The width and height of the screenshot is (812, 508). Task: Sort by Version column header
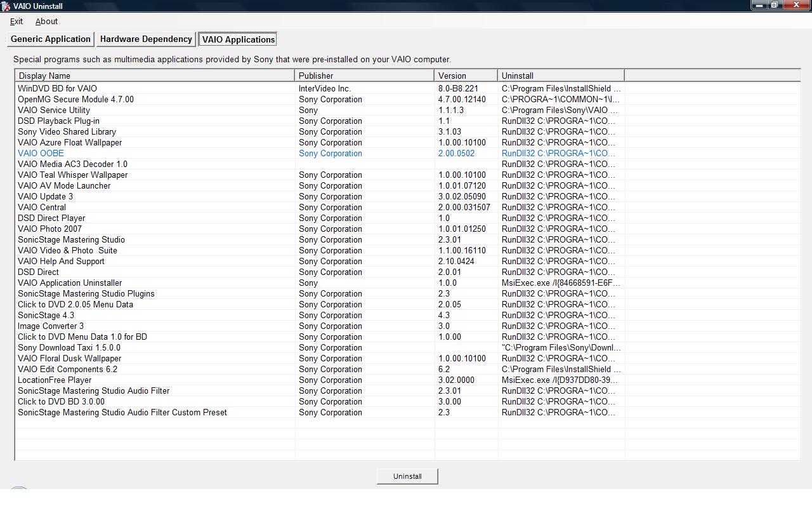pyautogui.click(x=466, y=76)
